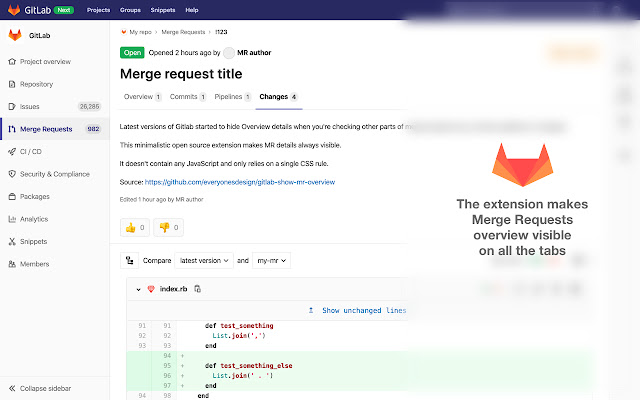Open the MR author profile link
Viewport: 640px width, 400px height.
point(254,53)
